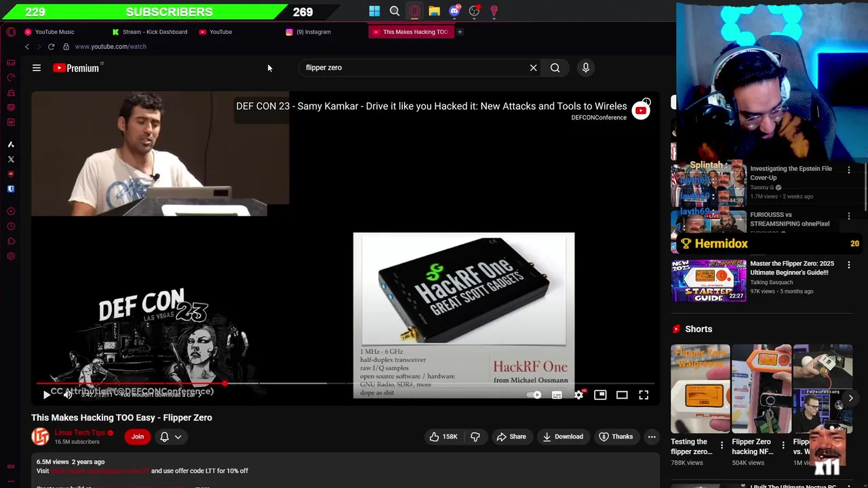This screenshot has height=488, width=868.
Task: Turn on subtitles in the player
Action: [x=557, y=394]
